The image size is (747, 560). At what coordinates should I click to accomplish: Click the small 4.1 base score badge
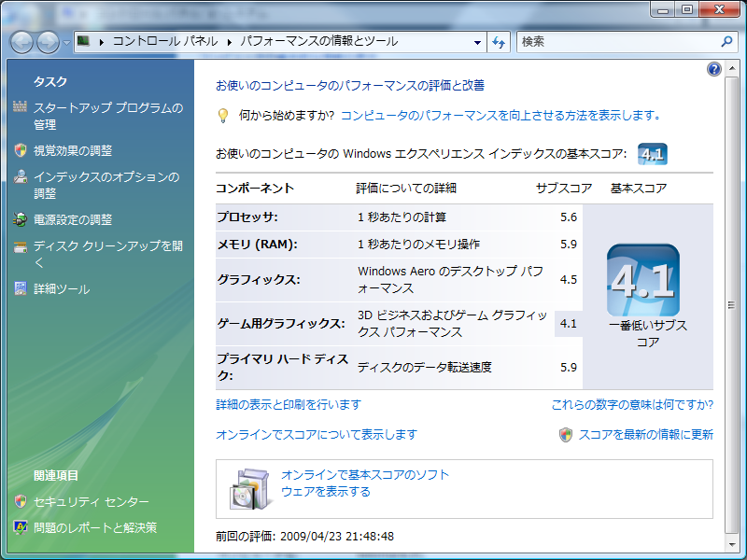pos(652,154)
